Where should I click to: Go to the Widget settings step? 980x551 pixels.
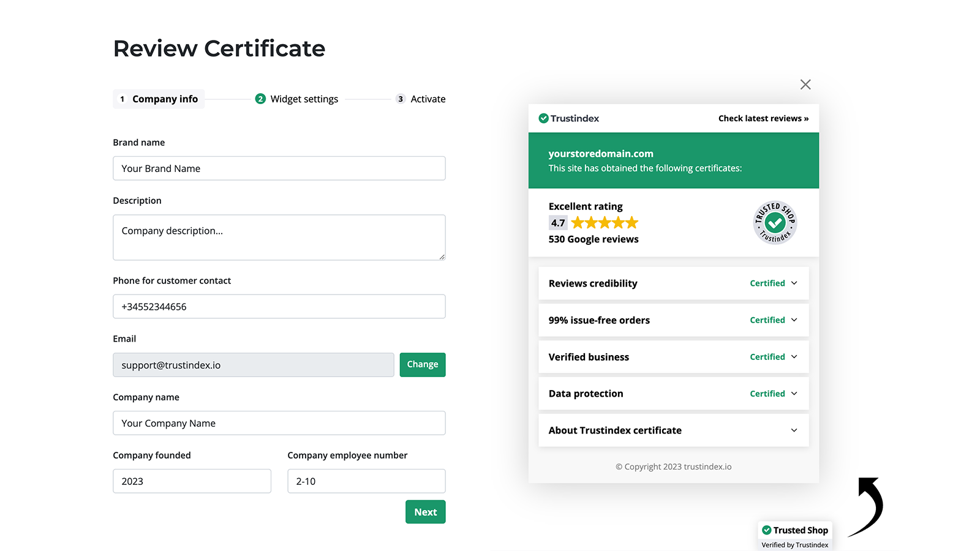point(296,99)
